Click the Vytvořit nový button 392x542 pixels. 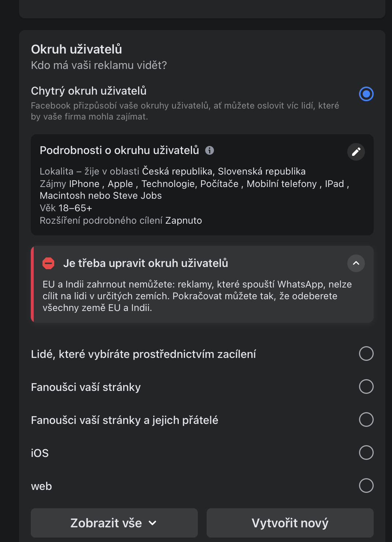[x=290, y=523]
